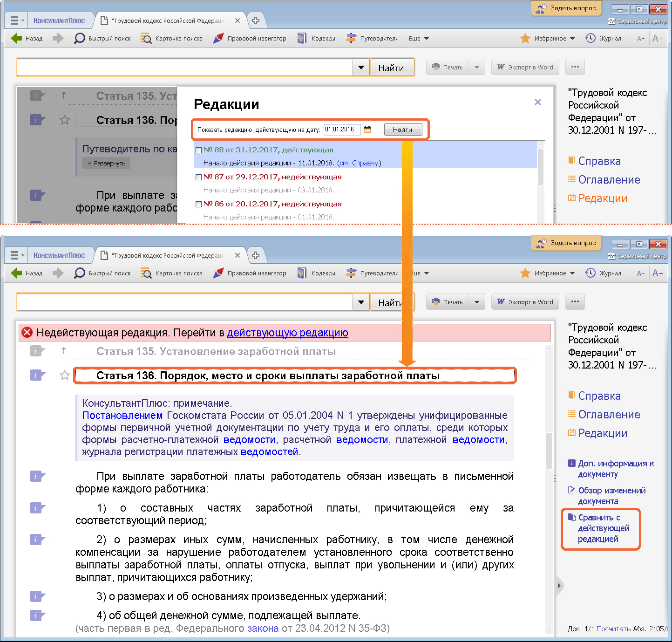The height and width of the screenshot is (642, 672).
Task: Open Карточка поиска in the lower window
Action: pos(171,273)
